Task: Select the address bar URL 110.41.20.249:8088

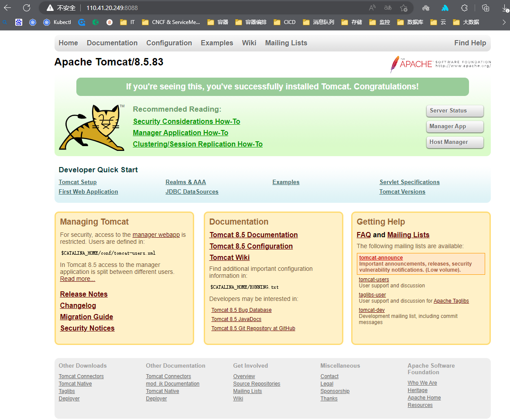Action: pyautogui.click(x=112, y=8)
